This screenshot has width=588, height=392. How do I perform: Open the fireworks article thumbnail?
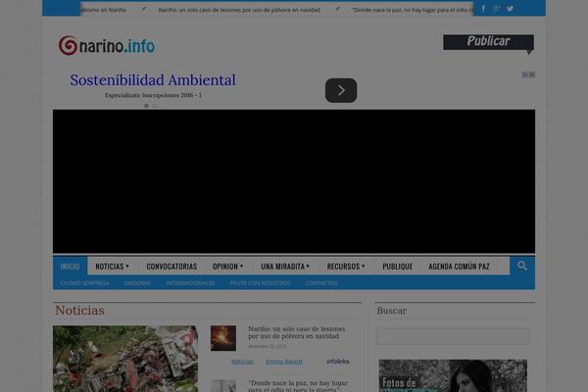[223, 338]
